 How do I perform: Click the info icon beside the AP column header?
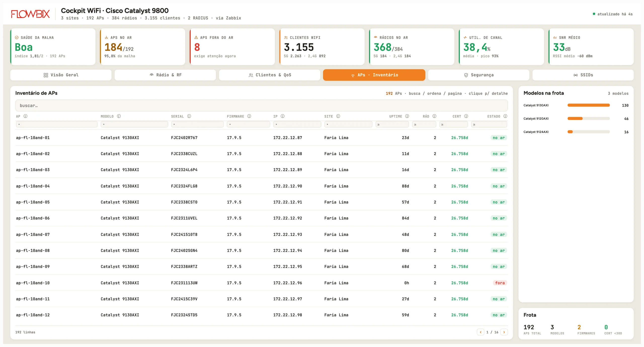(25, 116)
